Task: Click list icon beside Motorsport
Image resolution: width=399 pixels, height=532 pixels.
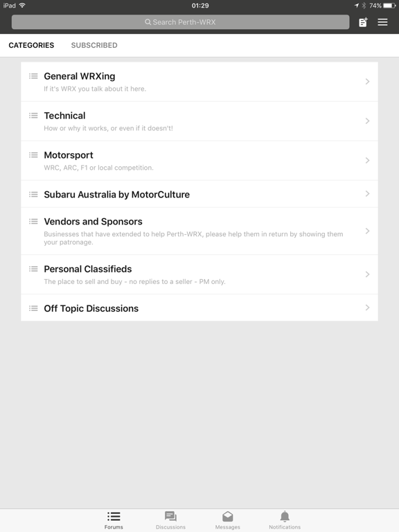Action: coord(33,155)
